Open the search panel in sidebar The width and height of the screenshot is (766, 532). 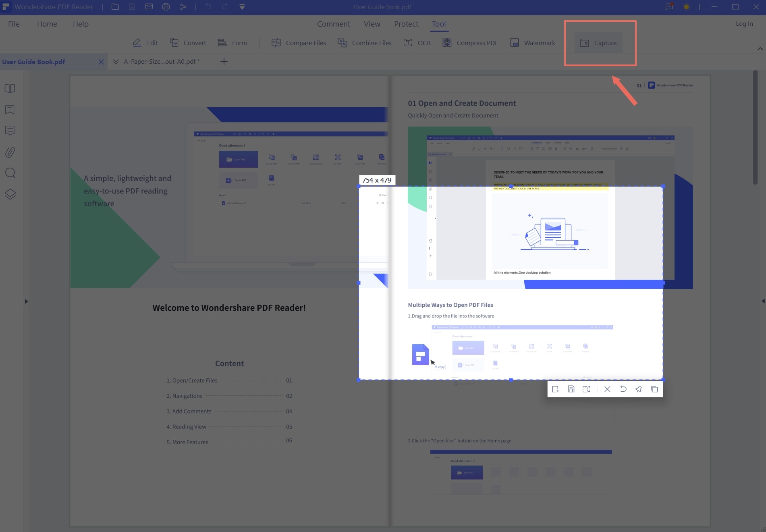click(x=10, y=173)
